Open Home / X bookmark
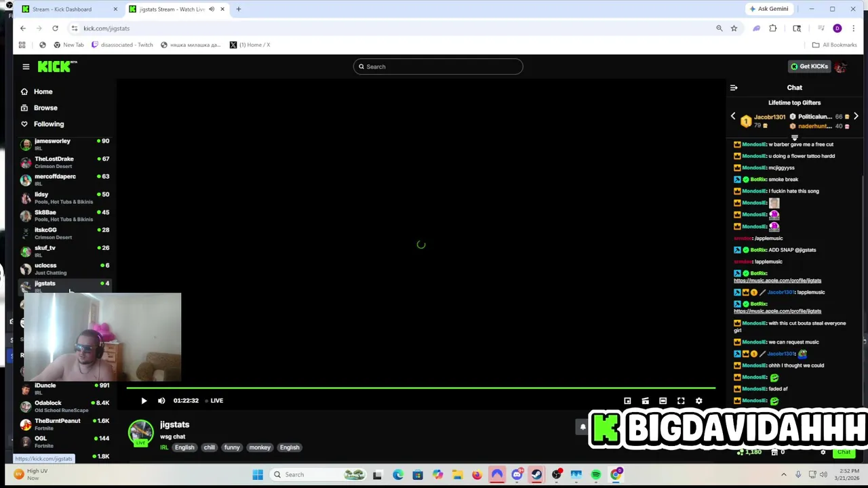Image resolution: width=868 pixels, height=488 pixels. point(250,45)
